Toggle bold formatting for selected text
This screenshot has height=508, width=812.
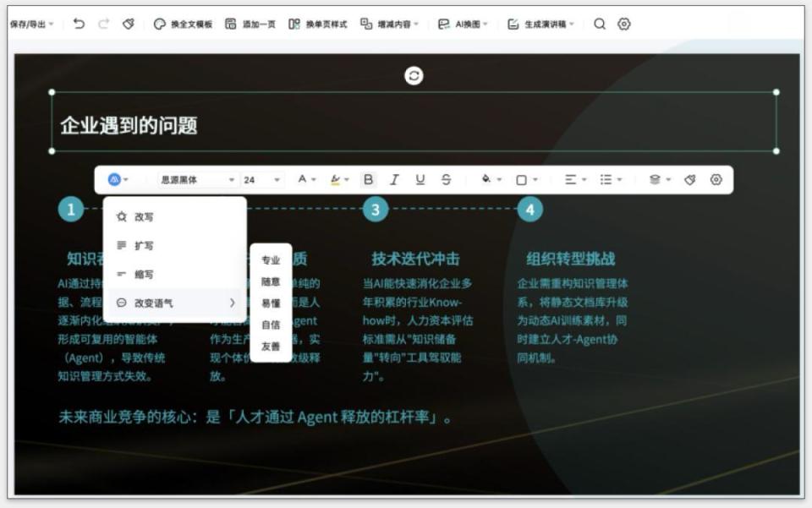[x=368, y=179]
